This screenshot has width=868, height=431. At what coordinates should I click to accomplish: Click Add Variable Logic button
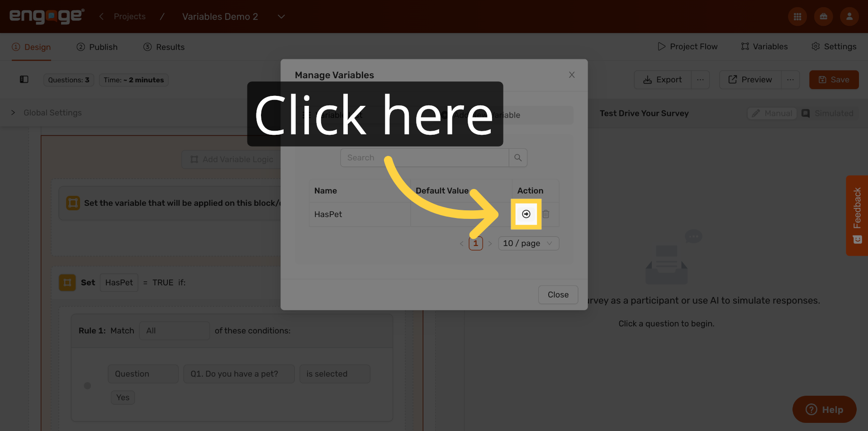click(x=231, y=160)
